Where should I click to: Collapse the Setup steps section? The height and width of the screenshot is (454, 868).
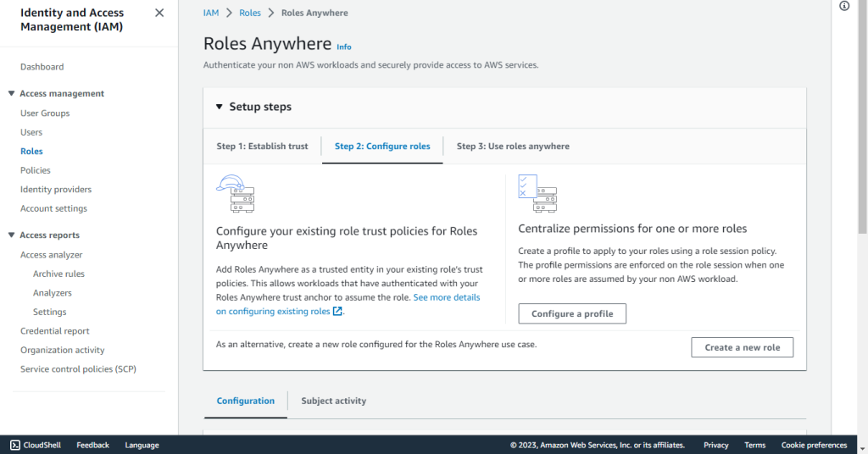(x=220, y=107)
